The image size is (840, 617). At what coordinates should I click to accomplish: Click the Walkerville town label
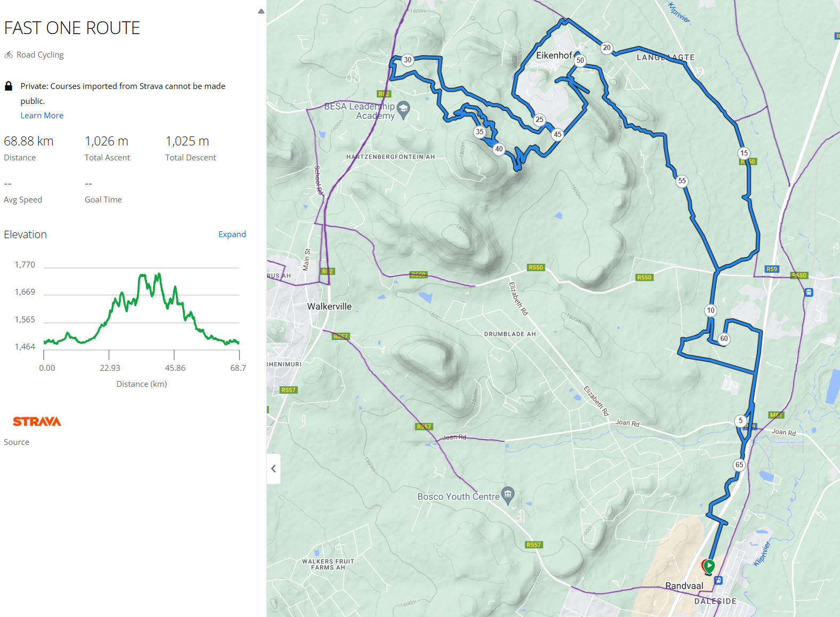pyautogui.click(x=329, y=306)
